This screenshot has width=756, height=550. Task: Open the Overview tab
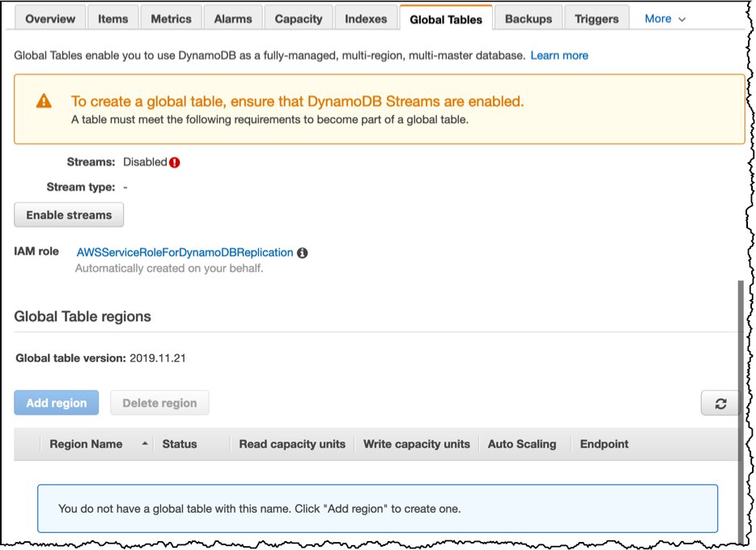point(50,19)
